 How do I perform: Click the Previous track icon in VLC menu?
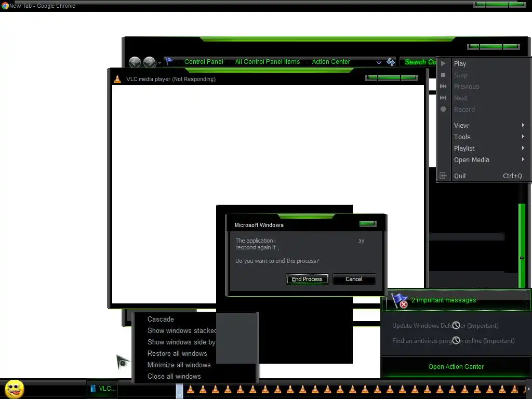[443, 86]
